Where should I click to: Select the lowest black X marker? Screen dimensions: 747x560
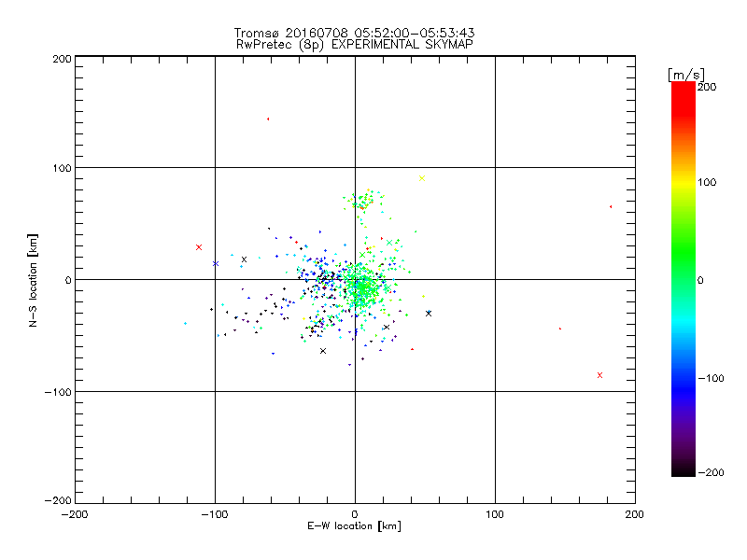point(323,351)
